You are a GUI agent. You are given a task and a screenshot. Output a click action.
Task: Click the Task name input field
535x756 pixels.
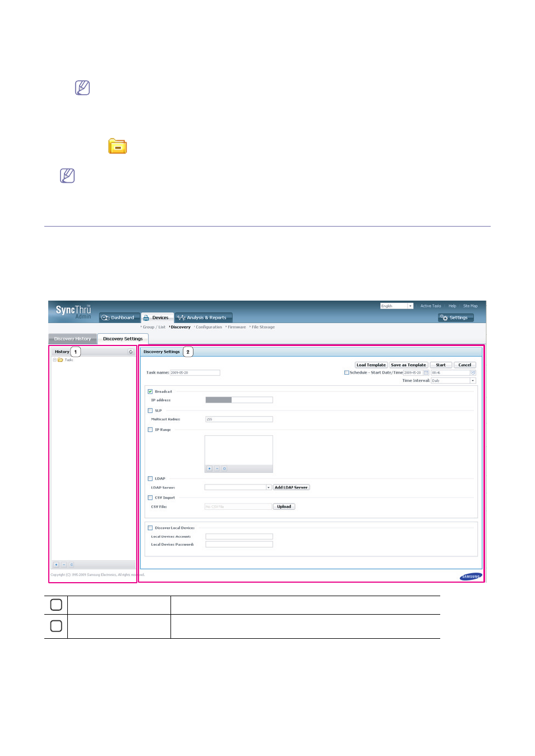pyautogui.click(x=195, y=372)
